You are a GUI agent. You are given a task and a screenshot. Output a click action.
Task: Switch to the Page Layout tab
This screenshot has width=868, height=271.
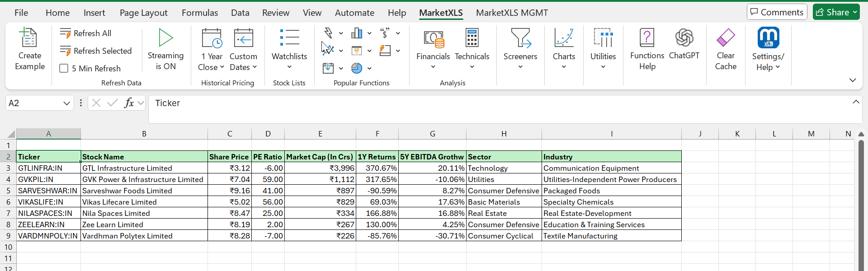click(x=143, y=13)
